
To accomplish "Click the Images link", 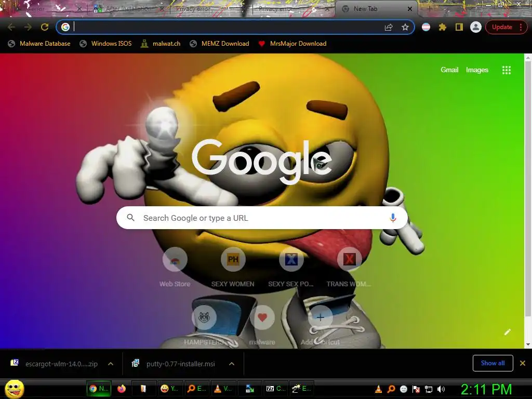I will click(x=477, y=70).
